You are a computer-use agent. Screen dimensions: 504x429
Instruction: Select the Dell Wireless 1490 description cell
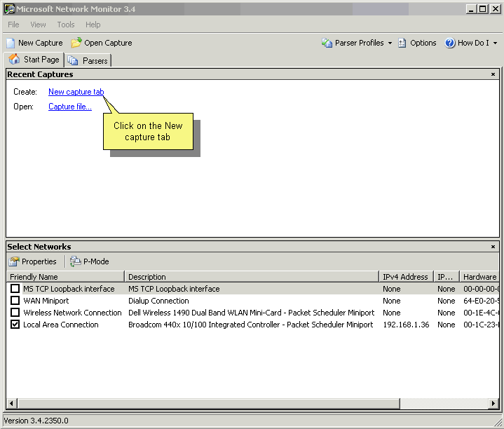point(252,313)
